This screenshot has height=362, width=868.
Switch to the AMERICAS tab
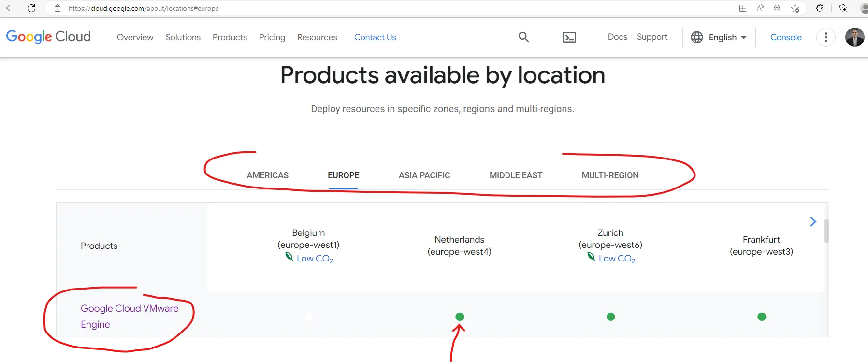pyautogui.click(x=268, y=175)
